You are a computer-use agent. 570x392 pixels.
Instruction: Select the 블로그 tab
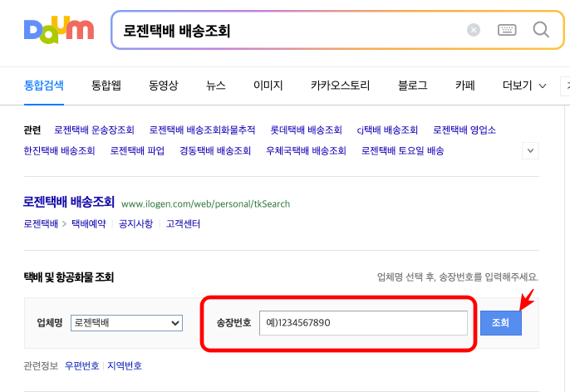pyautogui.click(x=412, y=86)
